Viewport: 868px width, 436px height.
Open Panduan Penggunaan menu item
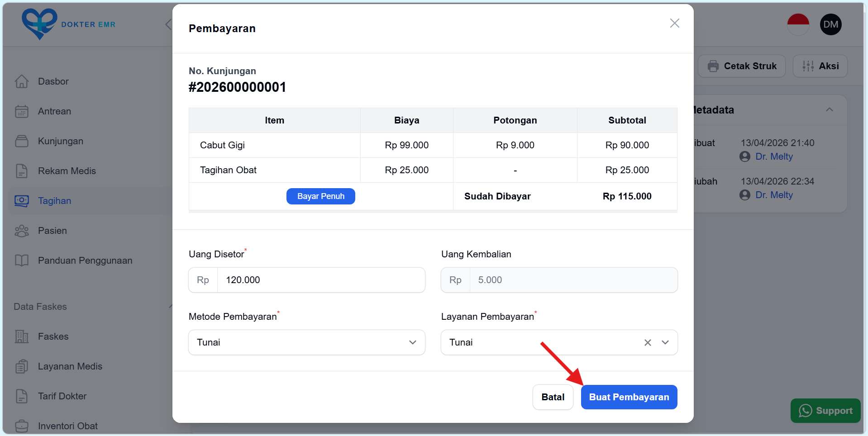click(85, 261)
